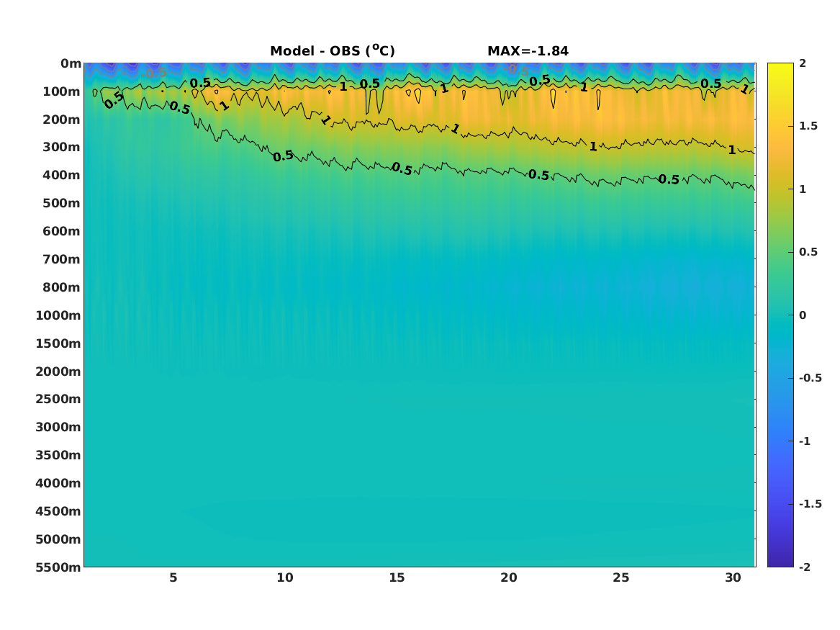Click the '100m' depth axis label
The width and height of the screenshot is (840, 630).
tap(62, 91)
